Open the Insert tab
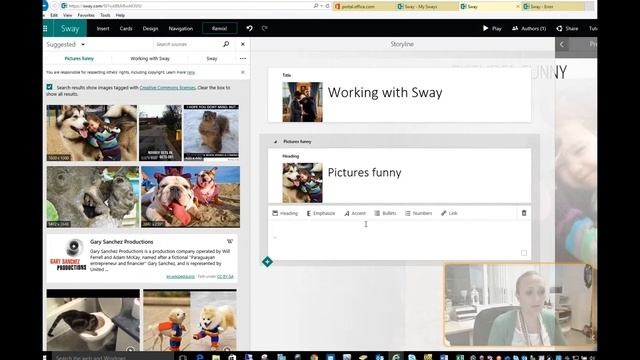Image resolution: width=640 pixels, height=360 pixels. pyautogui.click(x=103, y=29)
